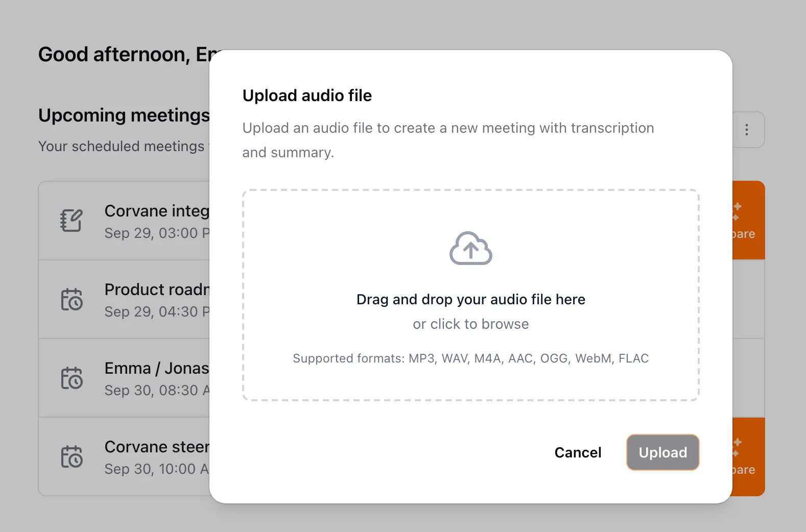Click the Sep 30, 10:00 date text
This screenshot has width=806, height=532.
(x=157, y=469)
